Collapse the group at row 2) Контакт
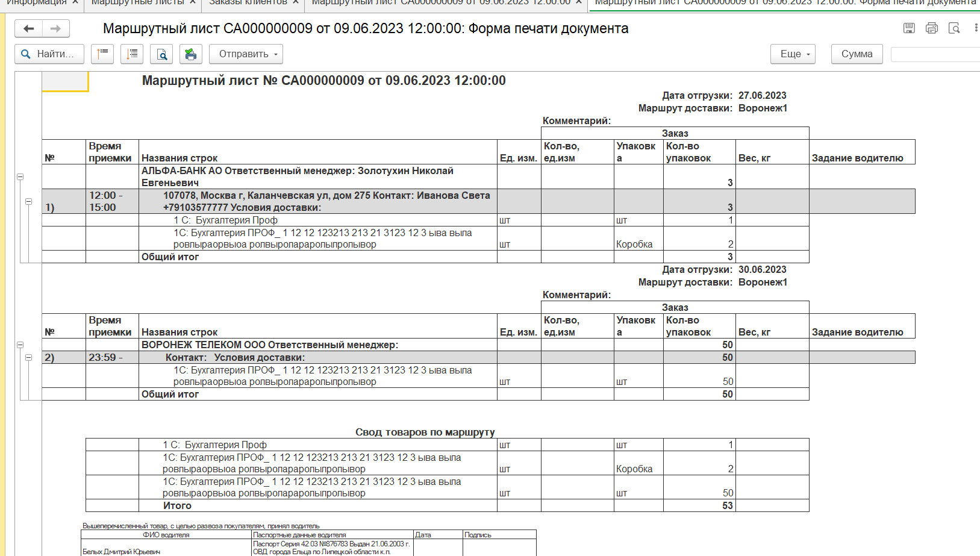The height and width of the screenshot is (556, 980). click(28, 357)
